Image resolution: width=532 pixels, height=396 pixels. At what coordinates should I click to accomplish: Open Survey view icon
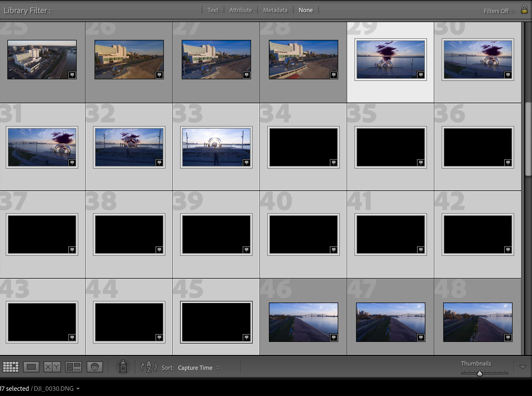point(74,367)
